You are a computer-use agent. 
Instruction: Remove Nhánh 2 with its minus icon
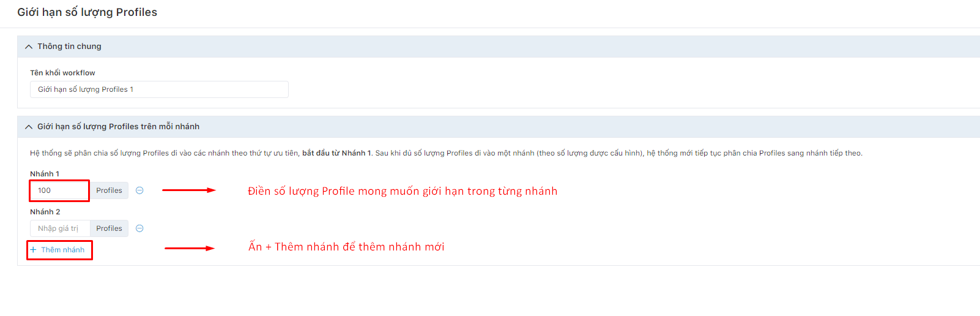(x=139, y=228)
